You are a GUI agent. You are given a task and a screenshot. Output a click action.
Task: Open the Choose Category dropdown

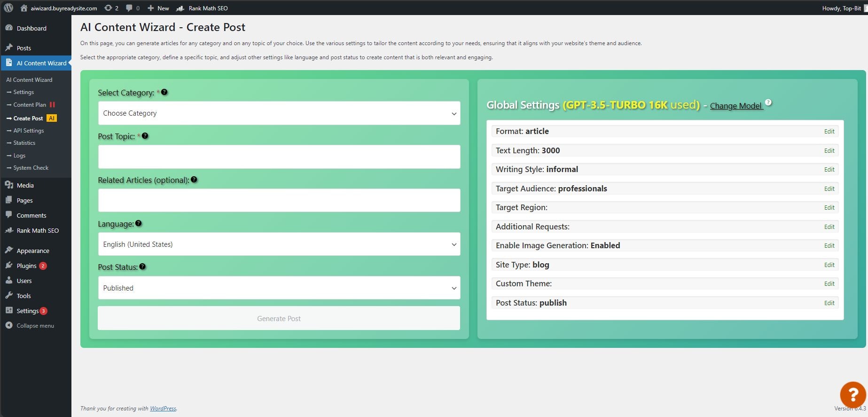[279, 113]
